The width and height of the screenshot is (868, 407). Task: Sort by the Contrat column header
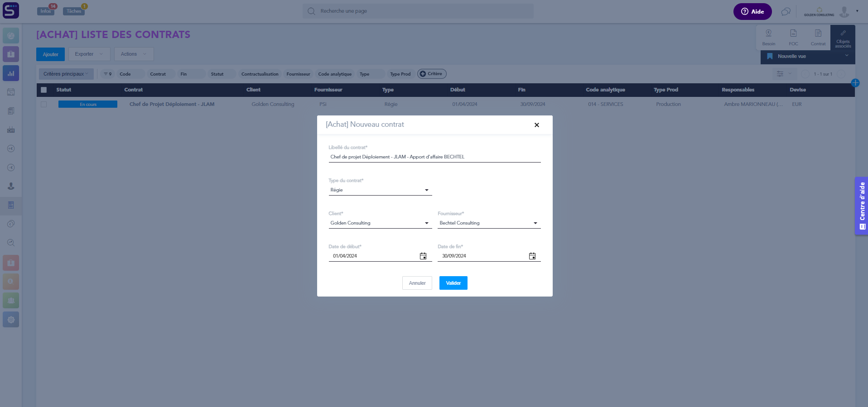pos(134,90)
